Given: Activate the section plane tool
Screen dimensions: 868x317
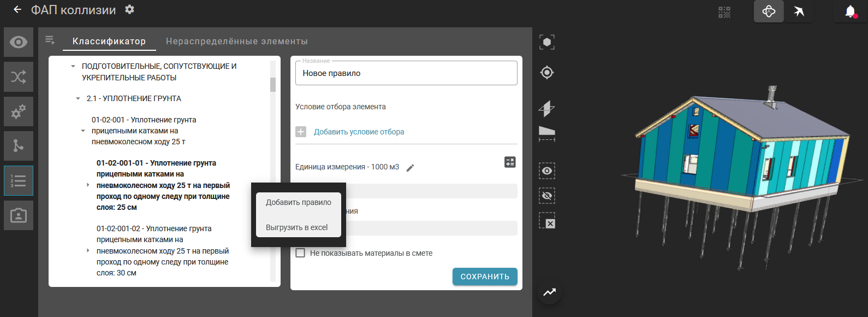Looking at the screenshot, I should tap(546, 108).
